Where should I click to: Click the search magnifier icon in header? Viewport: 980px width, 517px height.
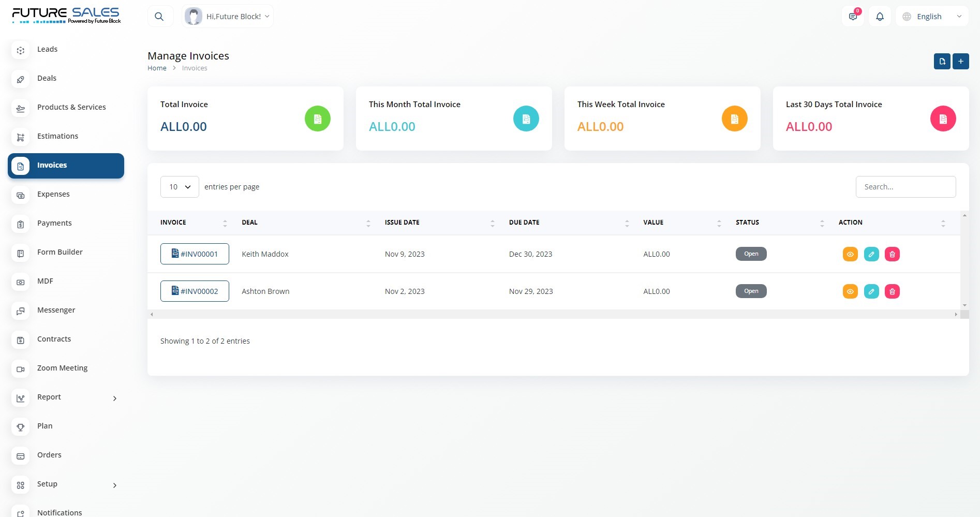point(159,17)
